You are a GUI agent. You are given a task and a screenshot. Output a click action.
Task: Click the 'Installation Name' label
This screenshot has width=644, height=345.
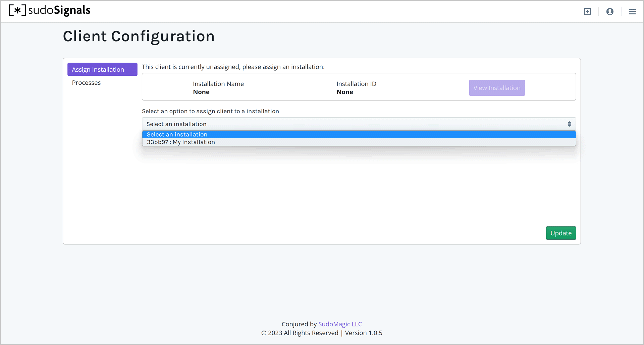[218, 84]
